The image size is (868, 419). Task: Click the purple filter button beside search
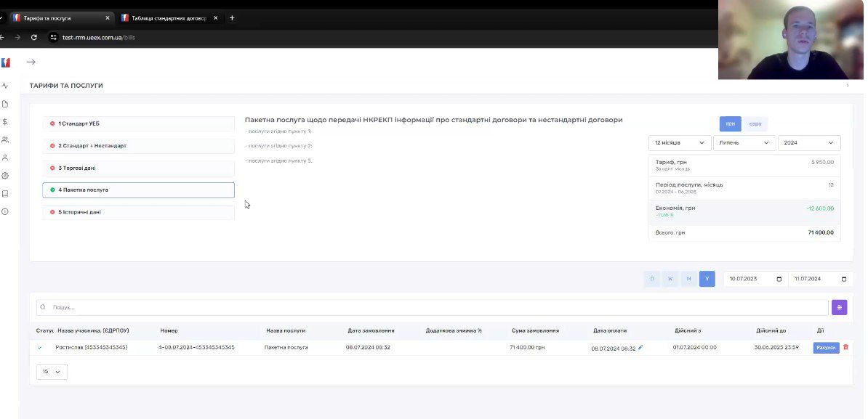pos(839,307)
